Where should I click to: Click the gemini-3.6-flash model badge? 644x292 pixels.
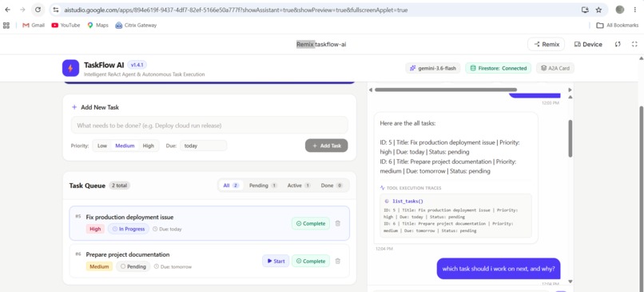(x=433, y=68)
